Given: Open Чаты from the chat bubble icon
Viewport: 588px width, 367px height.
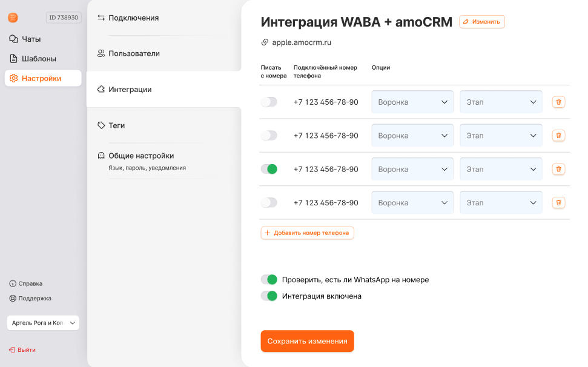Looking at the screenshot, I should coord(13,39).
